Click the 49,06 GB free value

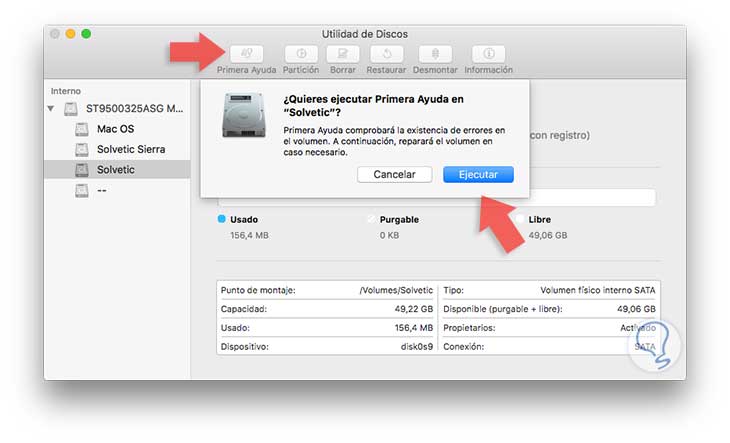pyautogui.click(x=548, y=235)
